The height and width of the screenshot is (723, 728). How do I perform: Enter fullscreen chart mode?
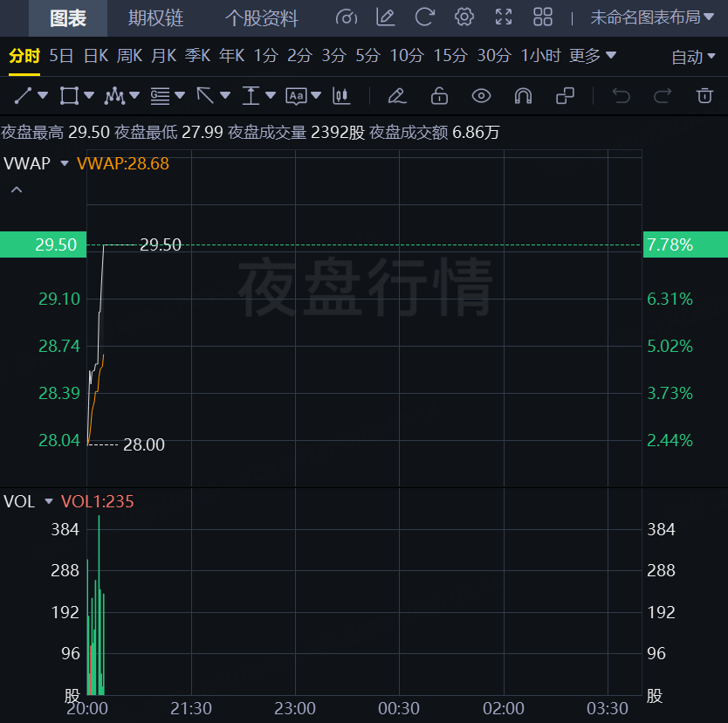pos(504,17)
